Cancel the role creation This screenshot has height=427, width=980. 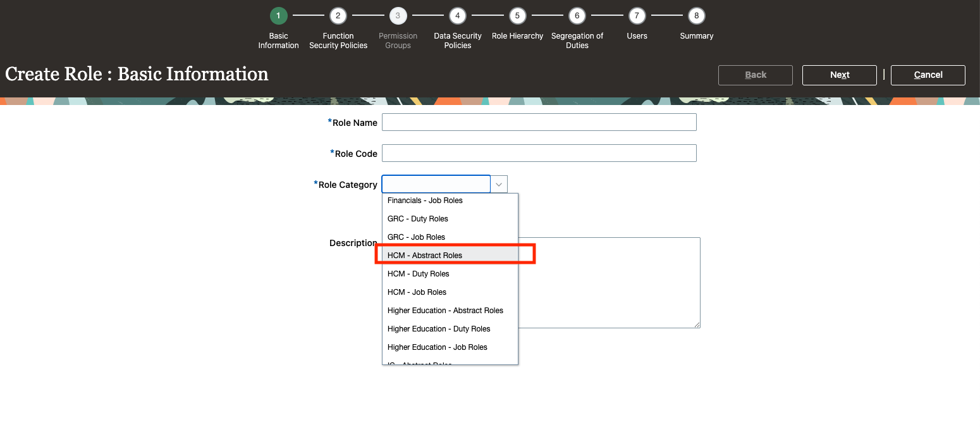coord(928,75)
